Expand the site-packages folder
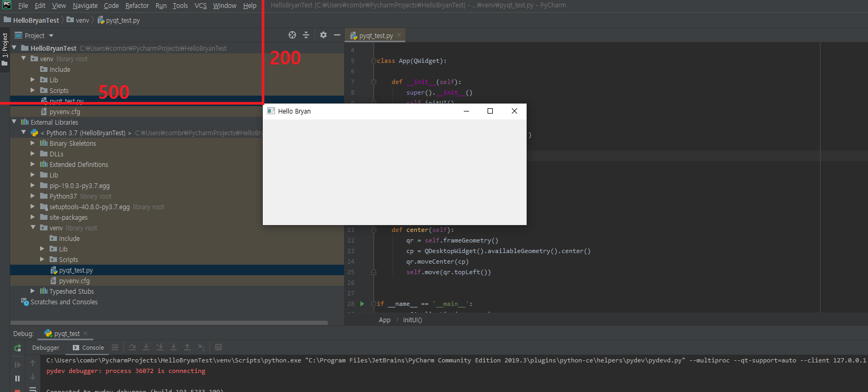This screenshot has width=868, height=392. (x=33, y=217)
